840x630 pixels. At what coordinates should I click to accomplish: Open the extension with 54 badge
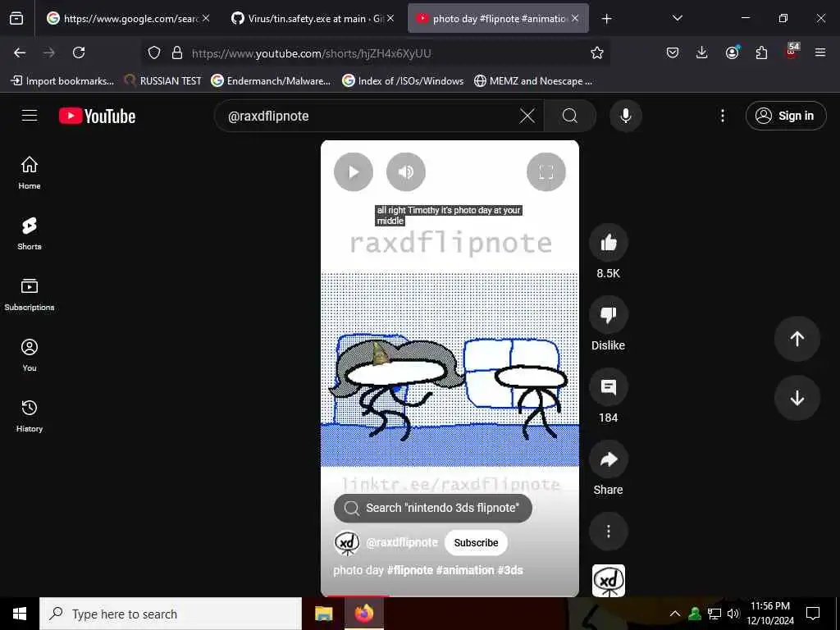tap(792, 52)
